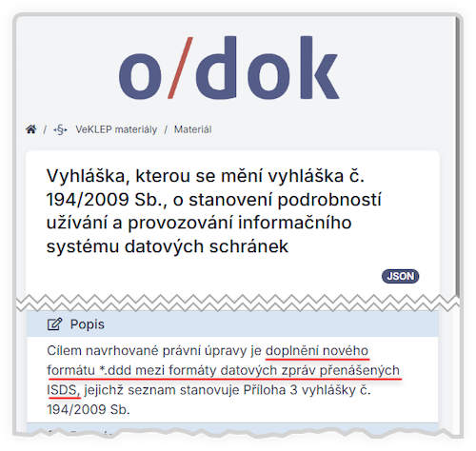Click the Vyhláška title heading

point(213,211)
